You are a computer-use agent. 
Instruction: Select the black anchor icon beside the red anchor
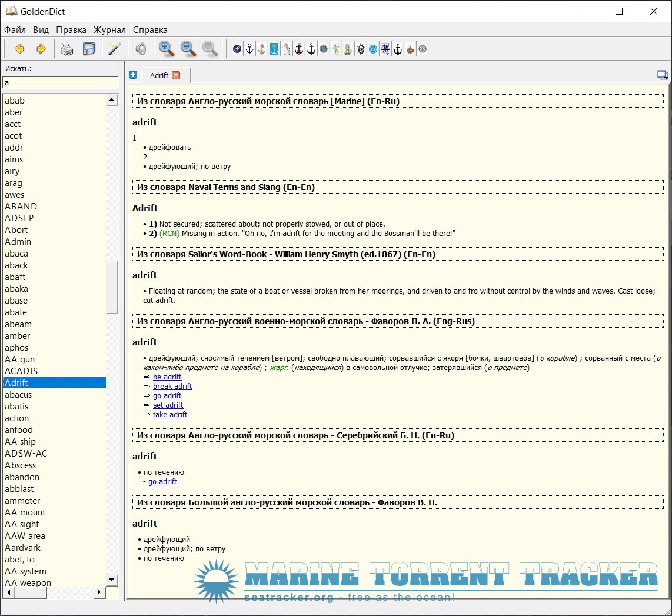click(311, 49)
